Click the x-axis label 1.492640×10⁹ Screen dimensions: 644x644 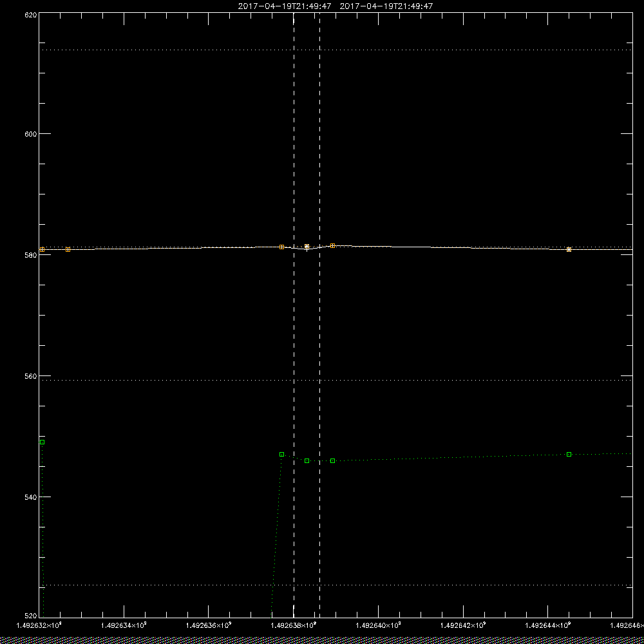(379, 625)
